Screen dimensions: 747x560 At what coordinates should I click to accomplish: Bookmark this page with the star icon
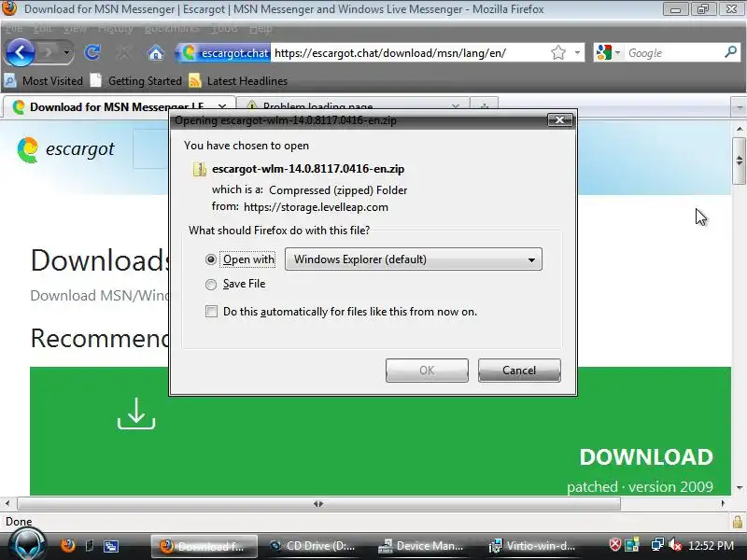point(558,52)
